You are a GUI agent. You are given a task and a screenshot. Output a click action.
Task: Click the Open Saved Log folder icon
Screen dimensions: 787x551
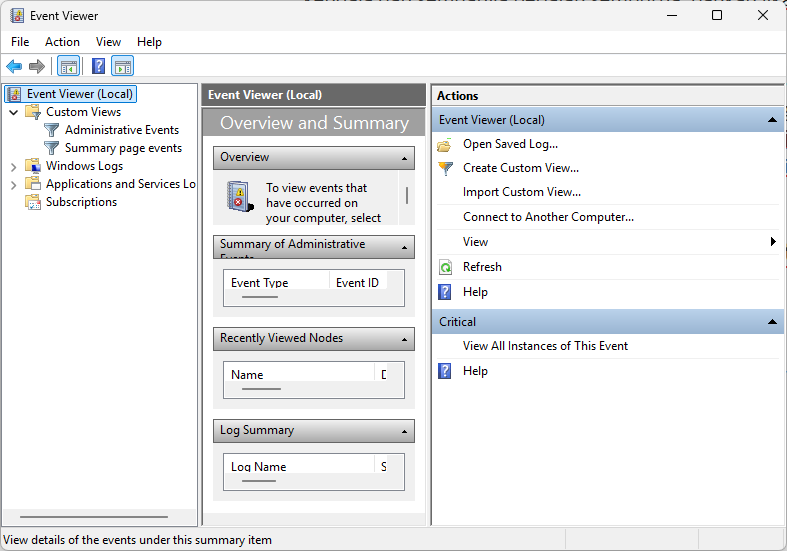click(446, 144)
